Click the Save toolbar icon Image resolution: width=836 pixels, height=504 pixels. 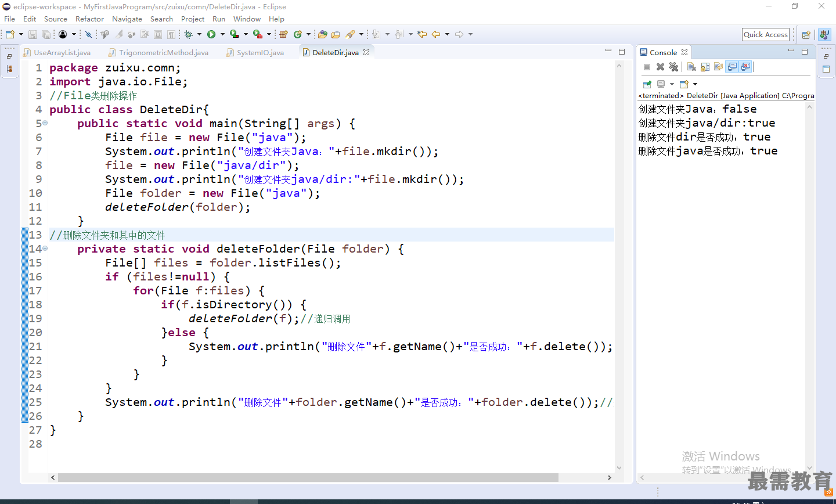pos(33,34)
